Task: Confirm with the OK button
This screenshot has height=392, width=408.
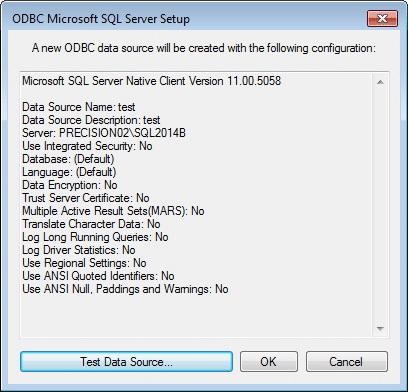Action: [268, 361]
